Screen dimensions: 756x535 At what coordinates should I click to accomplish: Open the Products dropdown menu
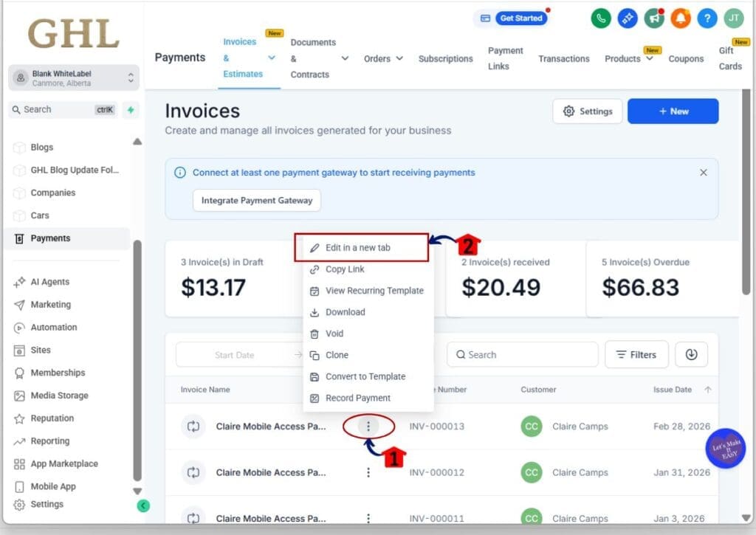pos(630,58)
